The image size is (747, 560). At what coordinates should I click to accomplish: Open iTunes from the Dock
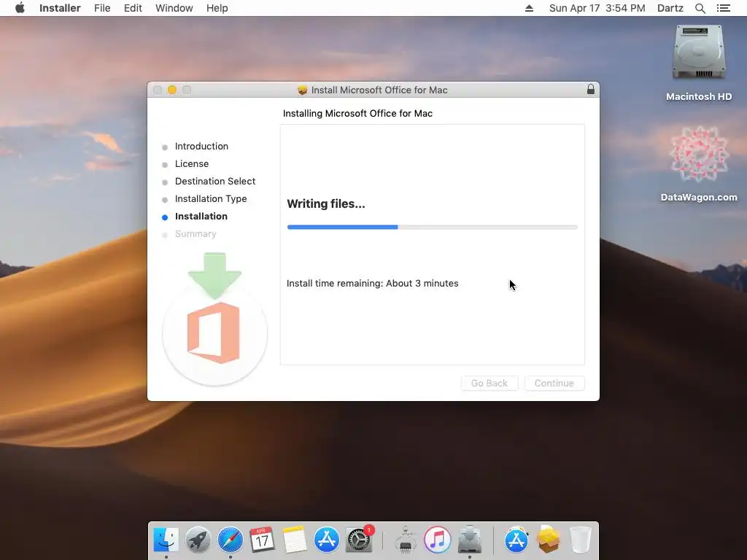point(438,540)
